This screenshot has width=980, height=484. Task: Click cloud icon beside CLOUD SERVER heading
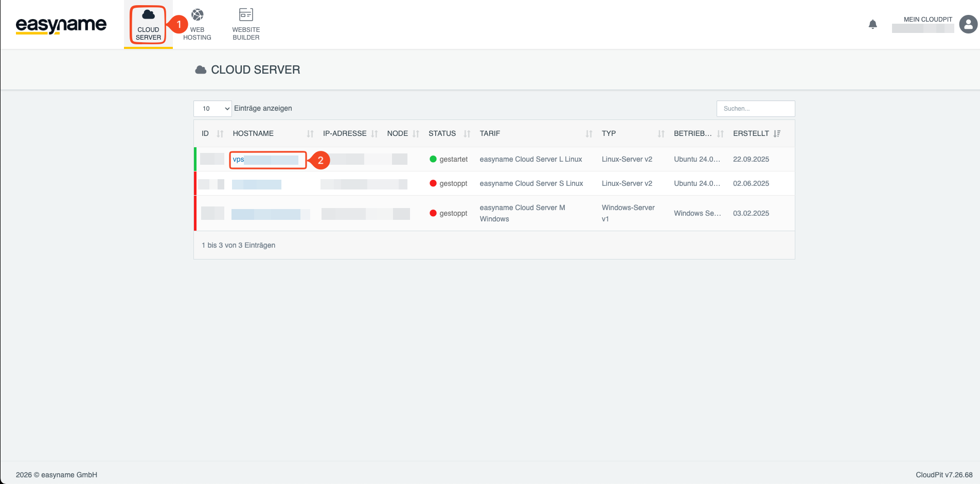click(x=201, y=70)
